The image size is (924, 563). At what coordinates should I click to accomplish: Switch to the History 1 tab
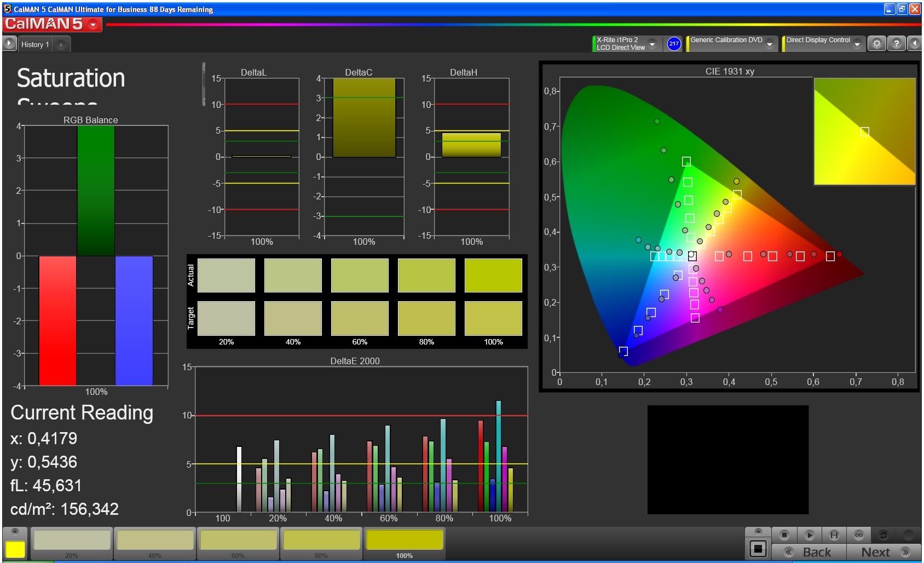[35, 44]
